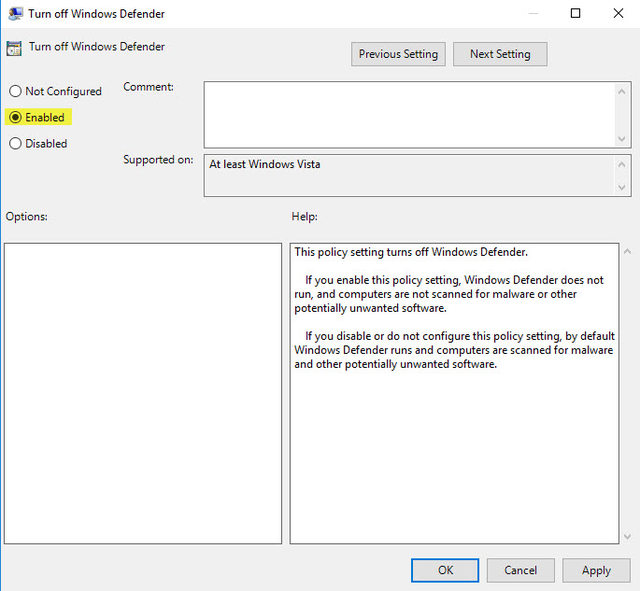This screenshot has height=591, width=640.
Task: Click the Comment box scroll down arrow
Action: click(x=622, y=139)
